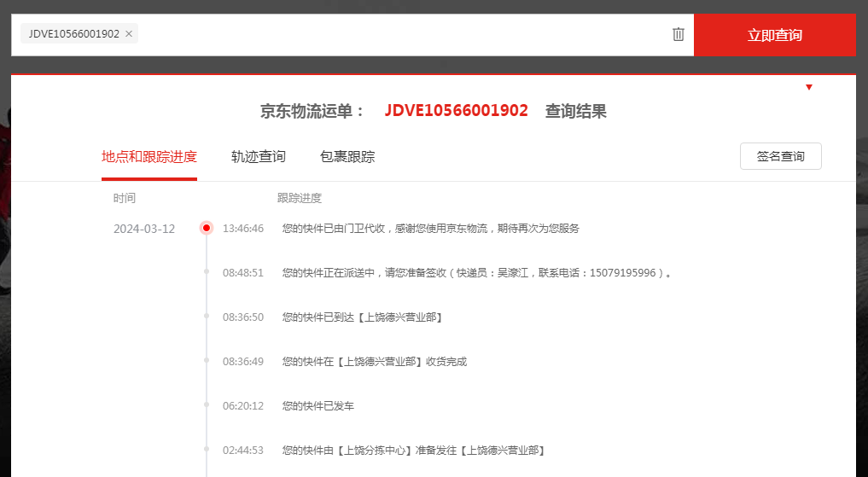This screenshot has height=477, width=868.
Task: Click the tracking number input field
Action: 352,35
